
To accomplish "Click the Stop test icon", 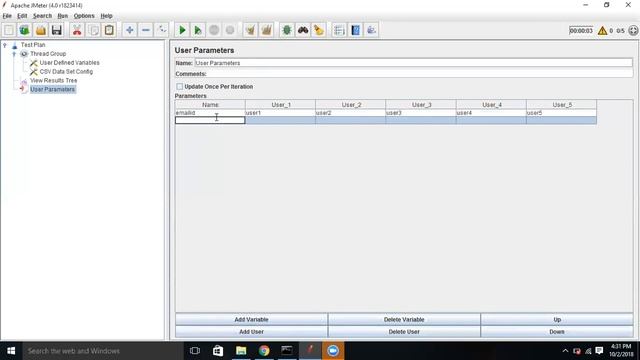I will [x=214, y=30].
